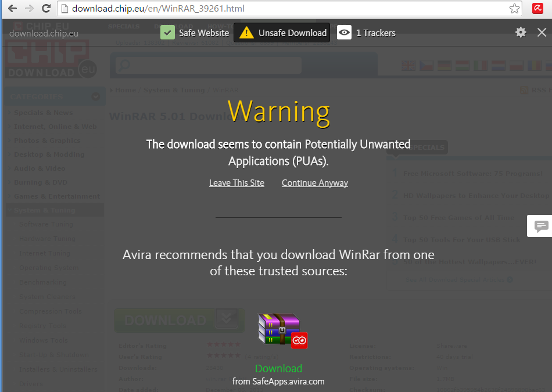
Task: Select the Czech flag language icon
Action: click(426, 66)
